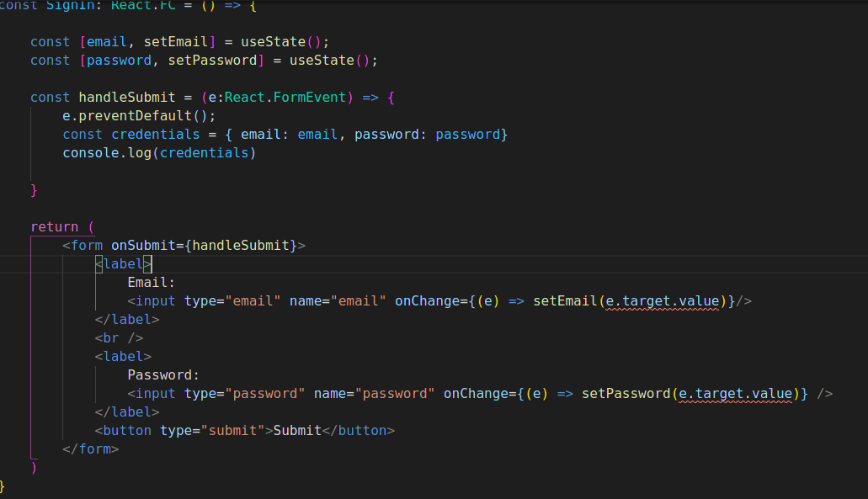The height and width of the screenshot is (499, 868).
Task: Click the closing form tag
Action: point(91,449)
